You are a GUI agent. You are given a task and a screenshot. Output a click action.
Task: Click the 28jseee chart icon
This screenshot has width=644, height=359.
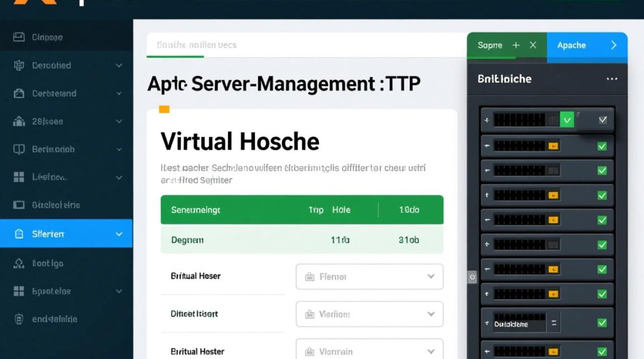click(19, 122)
